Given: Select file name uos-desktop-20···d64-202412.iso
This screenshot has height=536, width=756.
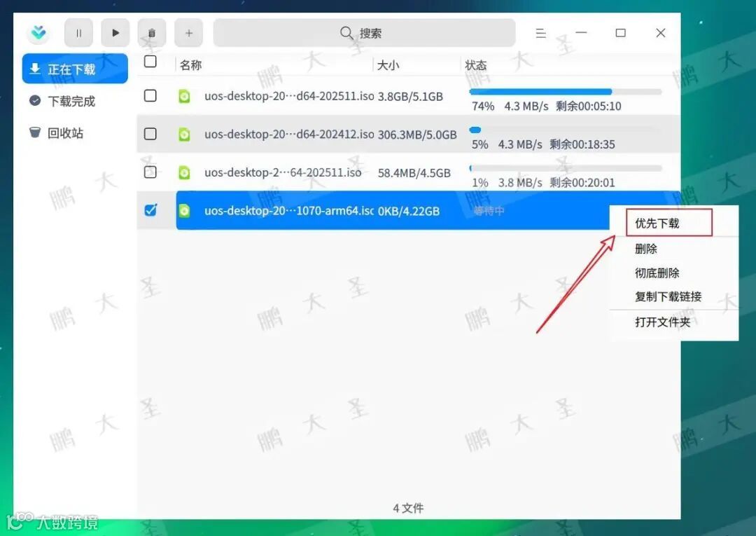Looking at the screenshot, I should click(289, 134).
